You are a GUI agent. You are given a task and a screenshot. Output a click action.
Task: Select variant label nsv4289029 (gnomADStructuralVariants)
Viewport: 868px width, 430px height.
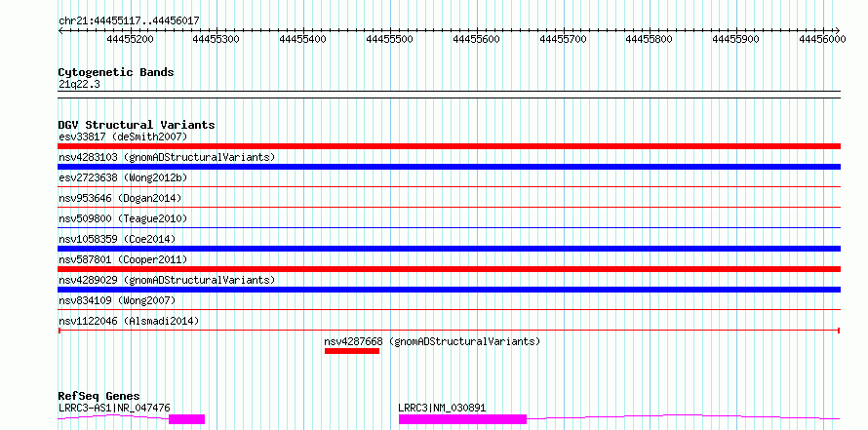tap(167, 280)
